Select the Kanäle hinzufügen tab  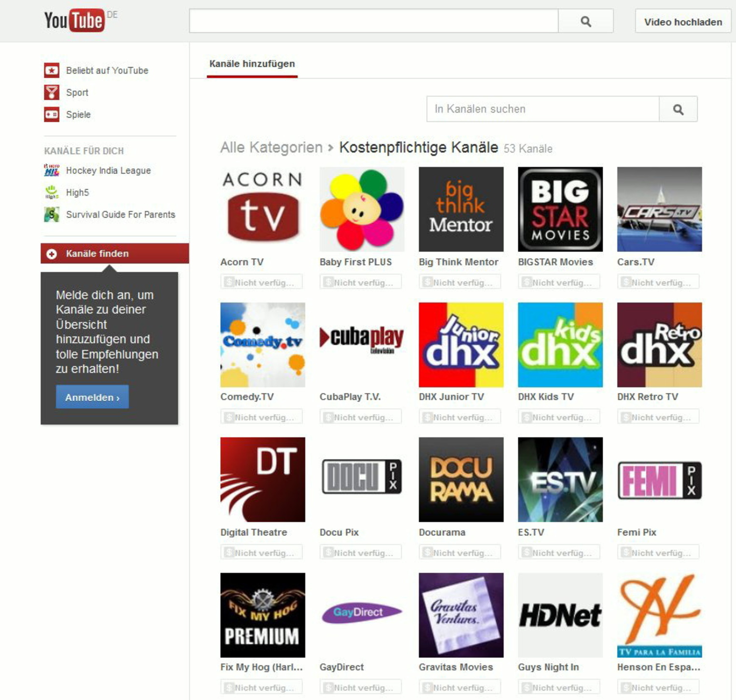252,64
